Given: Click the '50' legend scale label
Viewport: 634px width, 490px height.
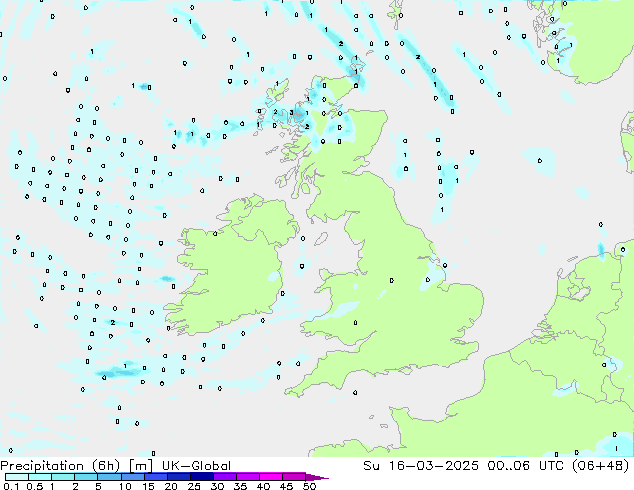Looking at the screenshot, I should pyautogui.click(x=309, y=486).
